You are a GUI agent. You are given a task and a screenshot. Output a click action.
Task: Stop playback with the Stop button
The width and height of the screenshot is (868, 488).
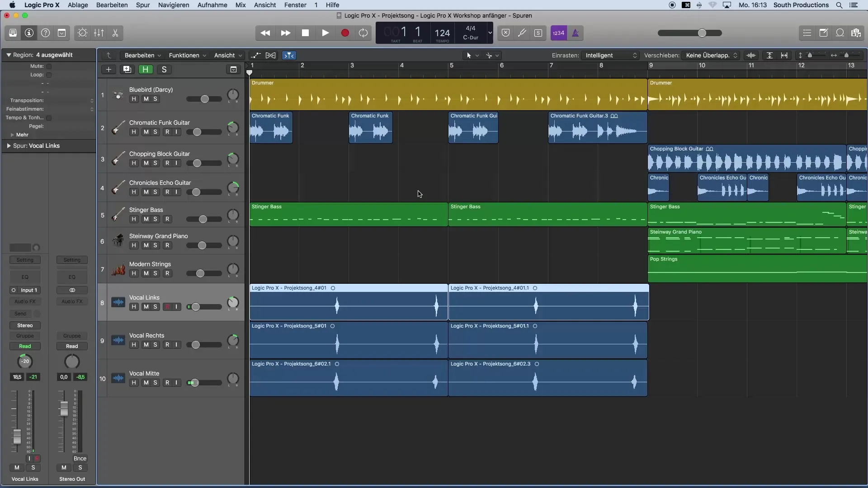(x=305, y=33)
